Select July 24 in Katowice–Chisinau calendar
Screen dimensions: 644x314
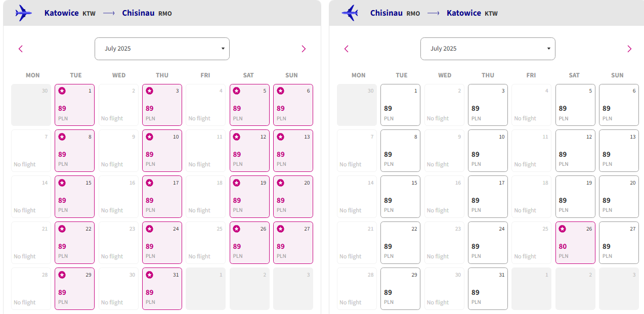coord(162,243)
